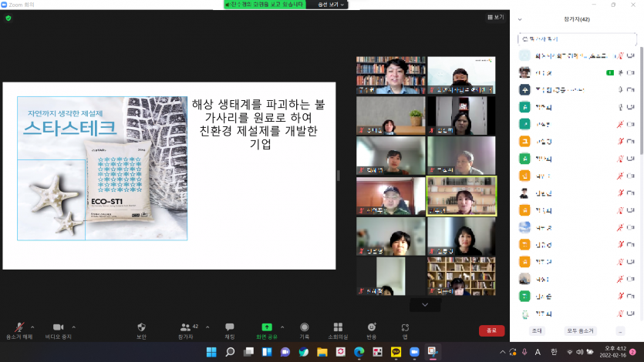Open audio options caret beside the microphone
644x362 pixels.
pyautogui.click(x=32, y=327)
